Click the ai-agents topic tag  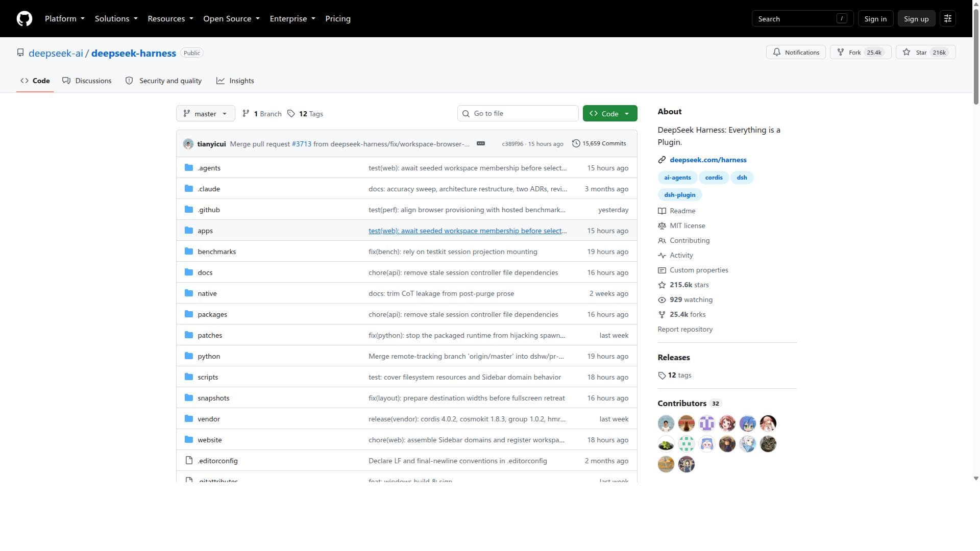click(x=677, y=178)
